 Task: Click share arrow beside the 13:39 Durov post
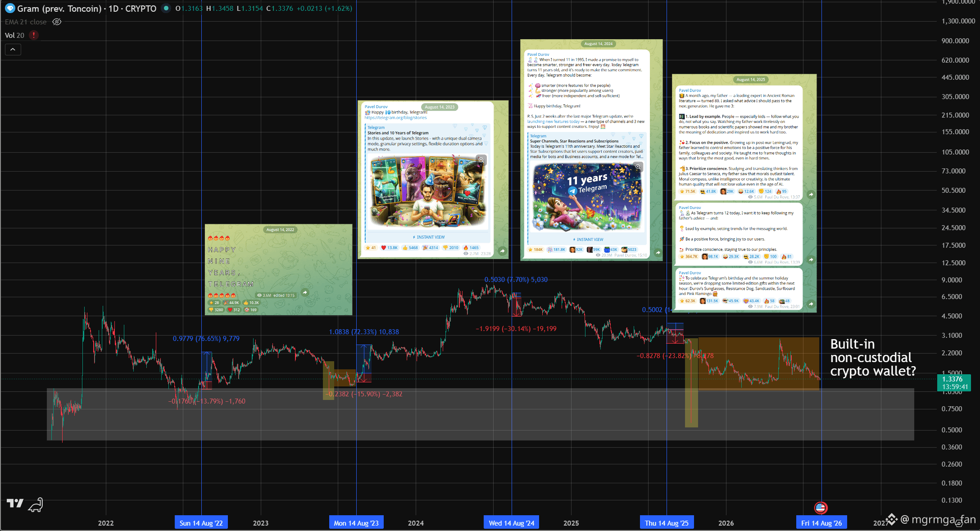(811, 260)
